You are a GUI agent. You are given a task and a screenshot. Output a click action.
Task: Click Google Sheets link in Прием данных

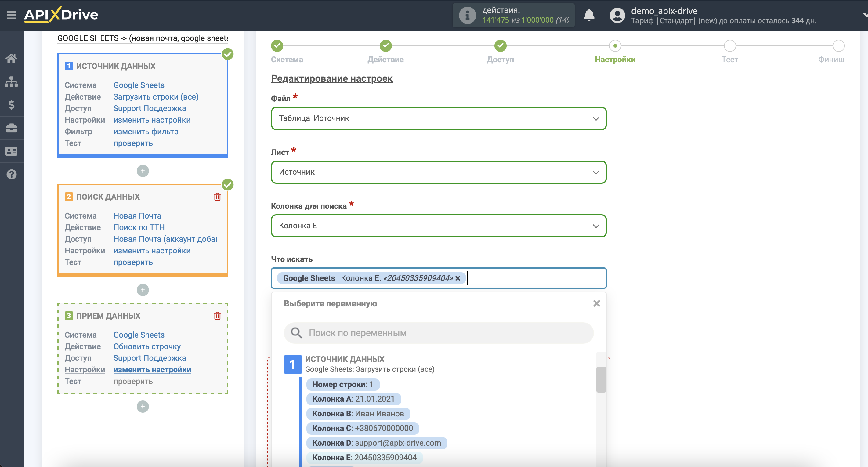tap(139, 335)
